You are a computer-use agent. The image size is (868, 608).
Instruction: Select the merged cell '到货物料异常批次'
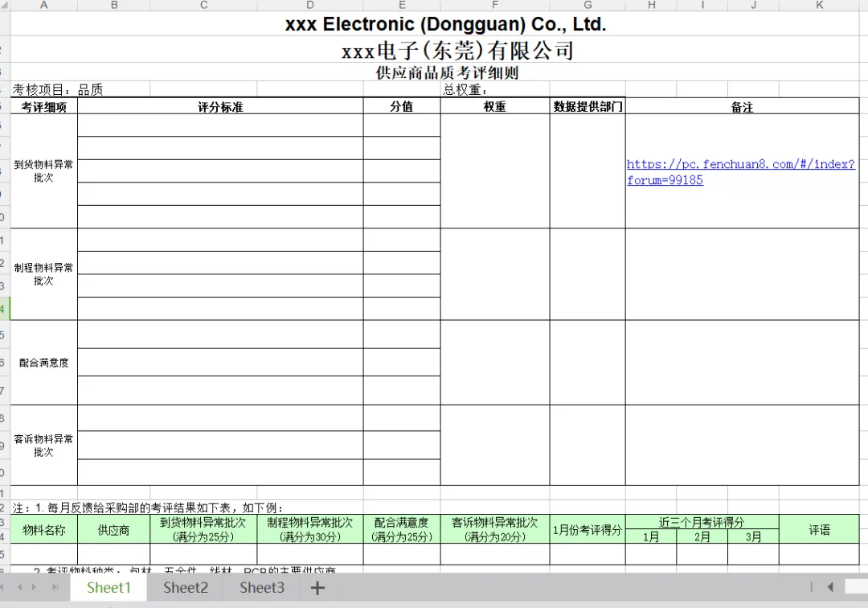pos(43,171)
